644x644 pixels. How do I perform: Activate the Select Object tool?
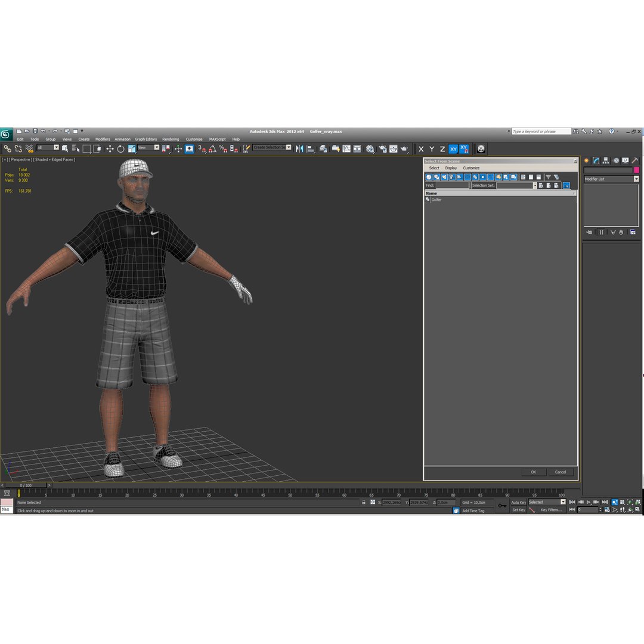[x=65, y=148]
